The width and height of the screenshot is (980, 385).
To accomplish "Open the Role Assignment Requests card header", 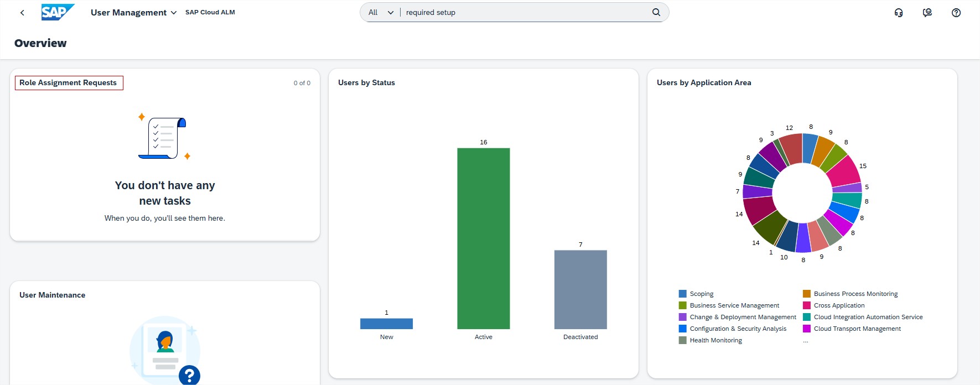I will point(69,83).
